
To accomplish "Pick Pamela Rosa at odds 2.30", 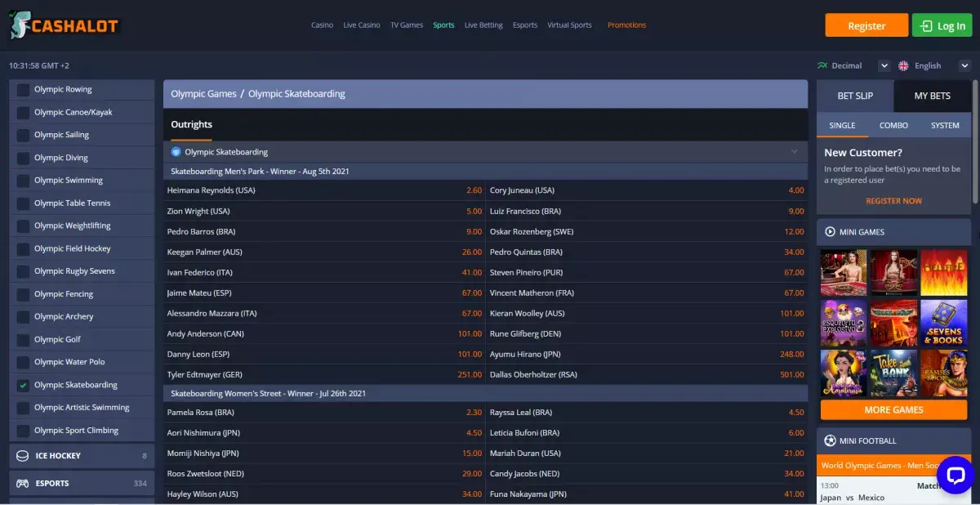I will 324,413.
